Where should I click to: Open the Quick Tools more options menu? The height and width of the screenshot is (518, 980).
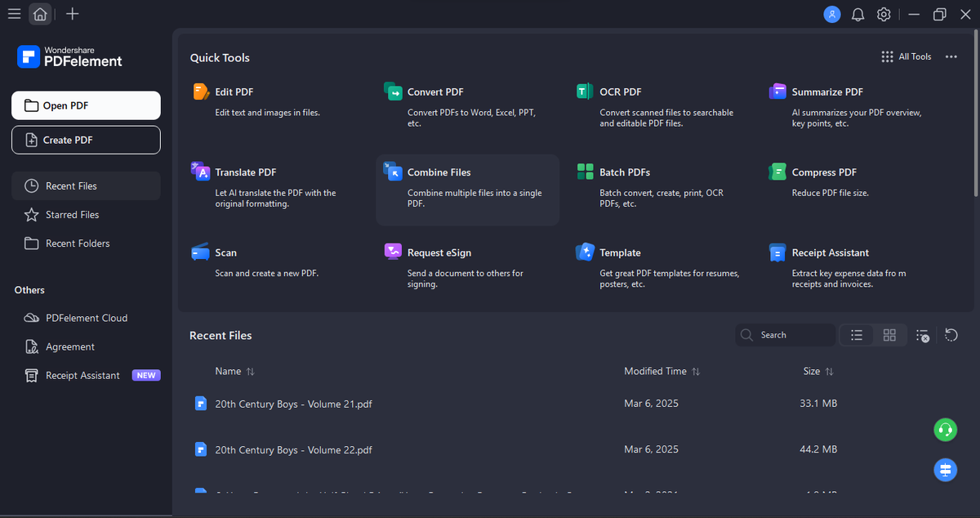tap(951, 57)
